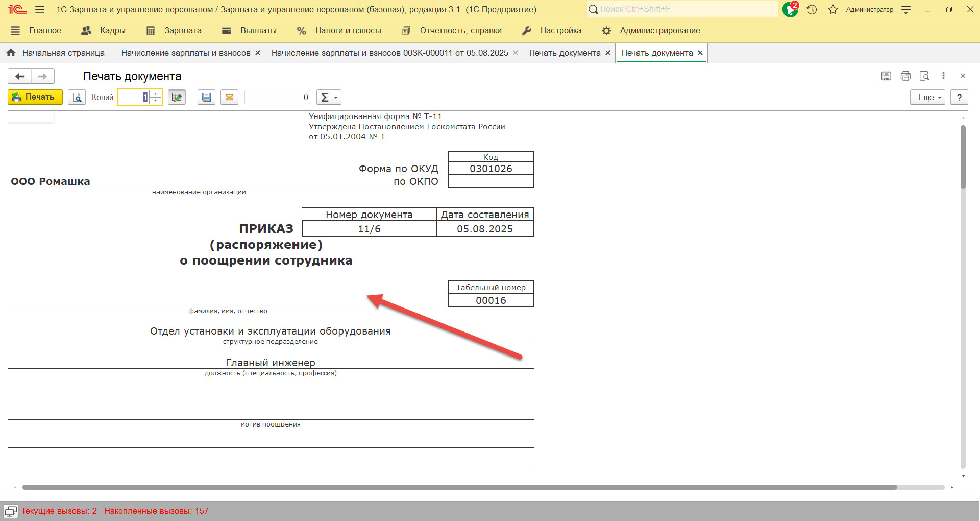Navigate forward with right arrow

point(43,76)
